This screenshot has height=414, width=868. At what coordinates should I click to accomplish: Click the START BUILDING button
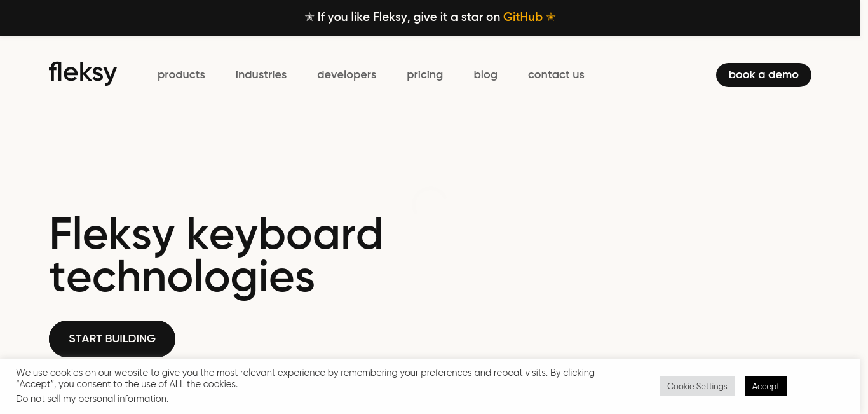tap(112, 338)
